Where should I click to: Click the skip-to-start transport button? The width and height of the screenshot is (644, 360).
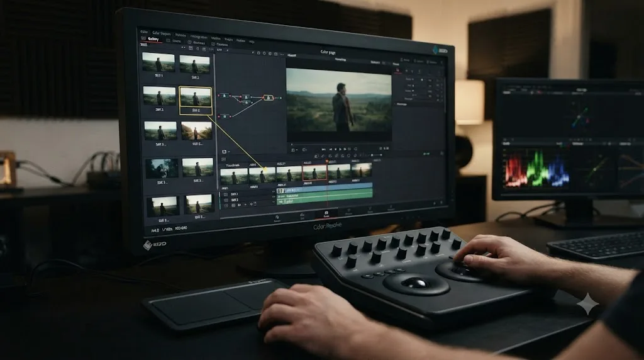coord(323,149)
